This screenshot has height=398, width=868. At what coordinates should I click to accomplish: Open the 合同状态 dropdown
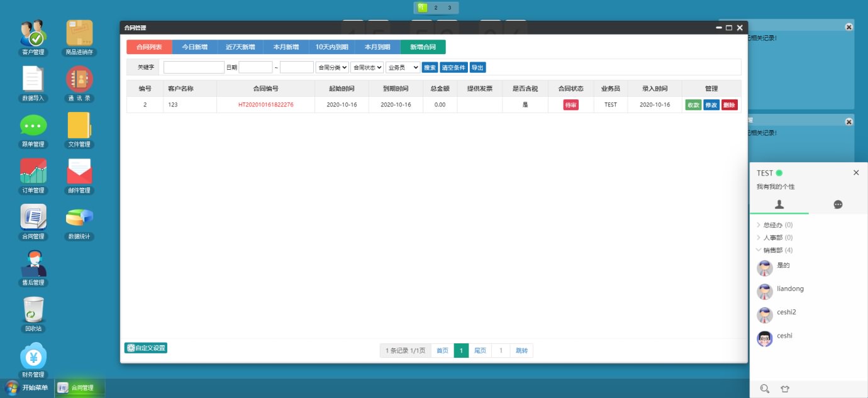(367, 67)
